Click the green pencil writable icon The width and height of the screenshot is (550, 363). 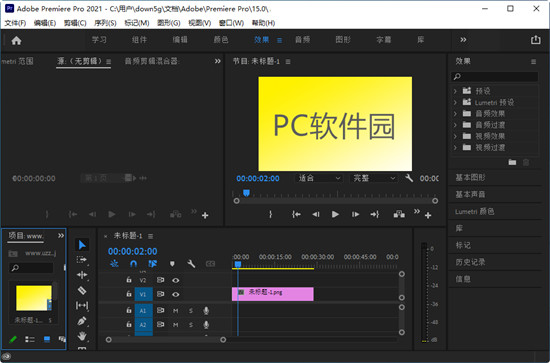pos(13,339)
